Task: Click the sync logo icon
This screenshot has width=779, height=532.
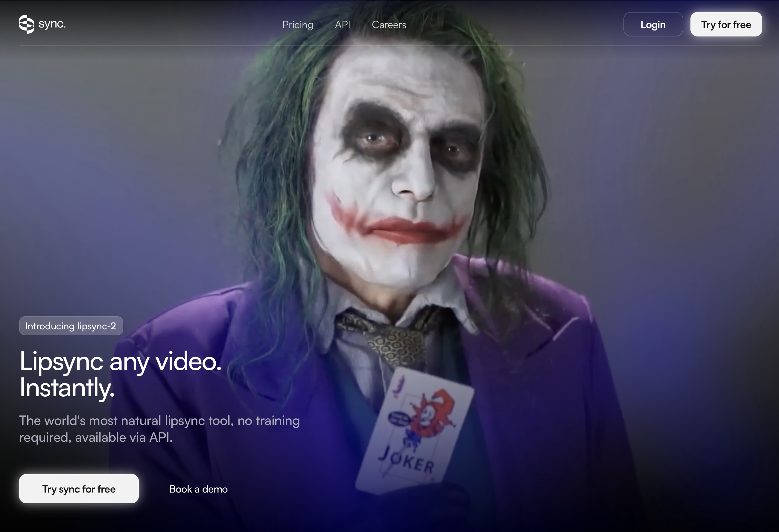Action: [x=27, y=24]
